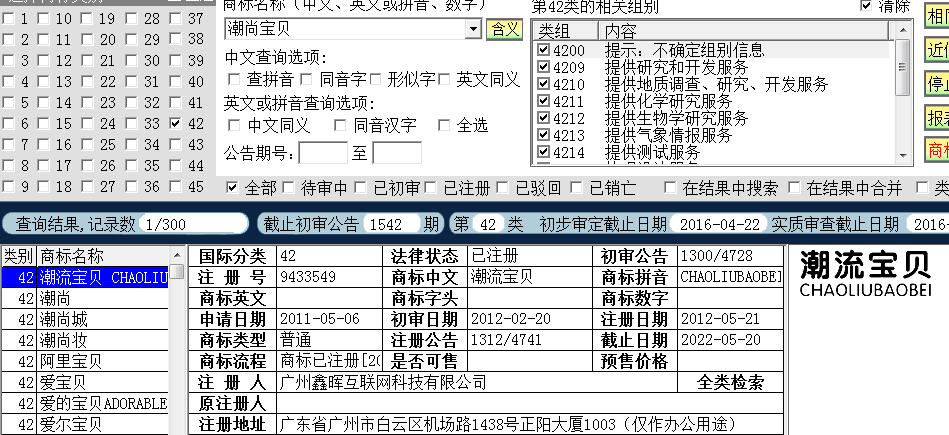Click group list scrollbar down arrow
949x435 pixels.
(903, 155)
